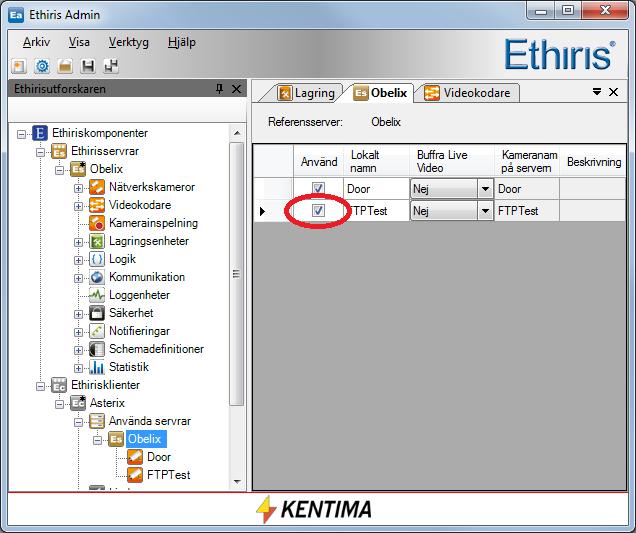Click the open folder toolbar icon
Viewport: 636px width, 533px height.
click(x=65, y=66)
